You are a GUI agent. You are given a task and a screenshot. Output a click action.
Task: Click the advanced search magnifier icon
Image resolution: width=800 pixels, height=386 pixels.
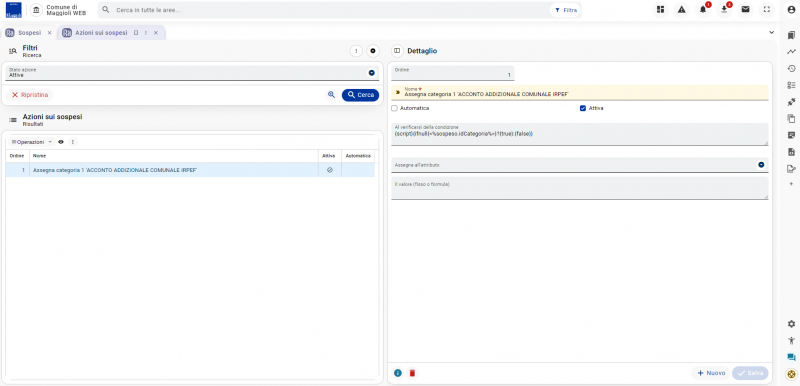point(332,95)
